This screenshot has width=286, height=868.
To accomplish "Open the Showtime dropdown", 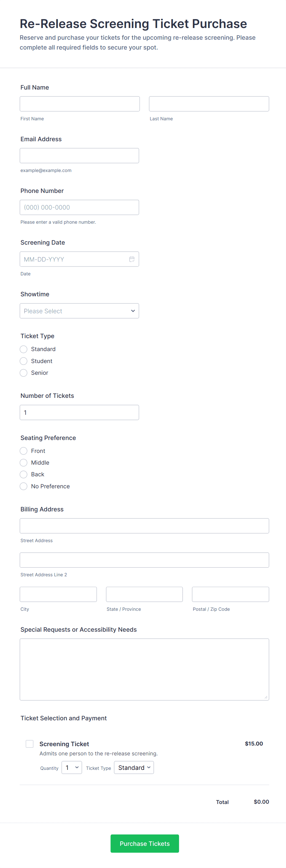I will pyautogui.click(x=79, y=311).
